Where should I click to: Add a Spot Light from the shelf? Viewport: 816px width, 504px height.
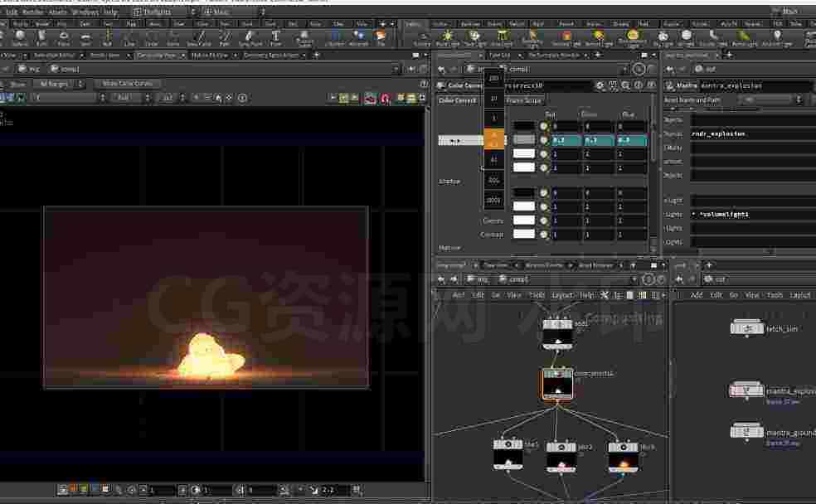474,37
